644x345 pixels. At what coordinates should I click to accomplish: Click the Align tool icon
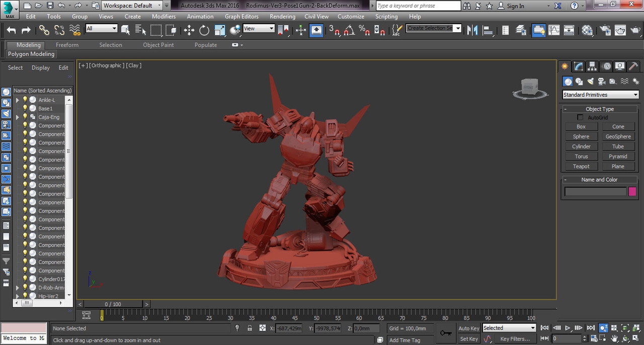[488, 30]
